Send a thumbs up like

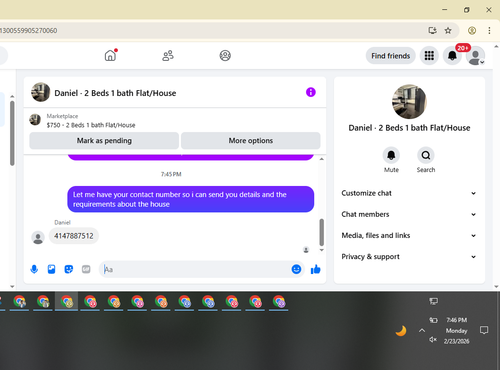pos(315,269)
